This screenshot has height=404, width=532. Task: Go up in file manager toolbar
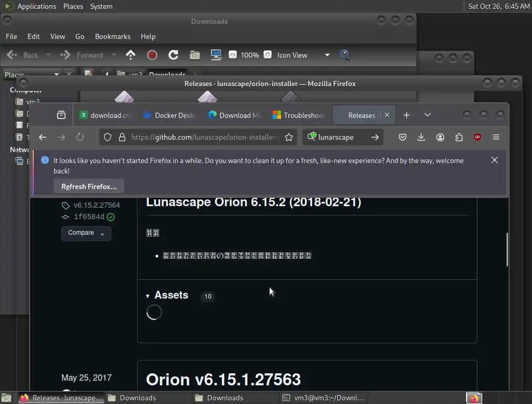[x=130, y=55]
